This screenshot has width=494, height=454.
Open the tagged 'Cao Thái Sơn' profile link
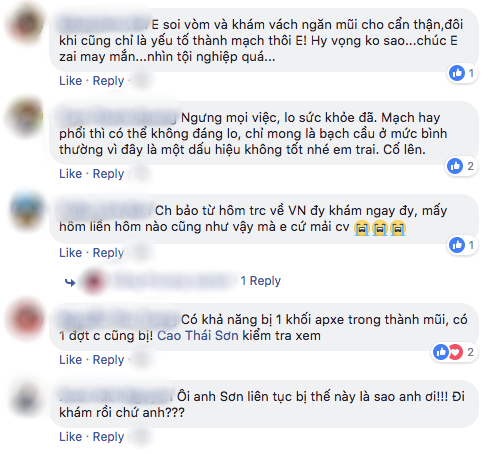point(198,335)
